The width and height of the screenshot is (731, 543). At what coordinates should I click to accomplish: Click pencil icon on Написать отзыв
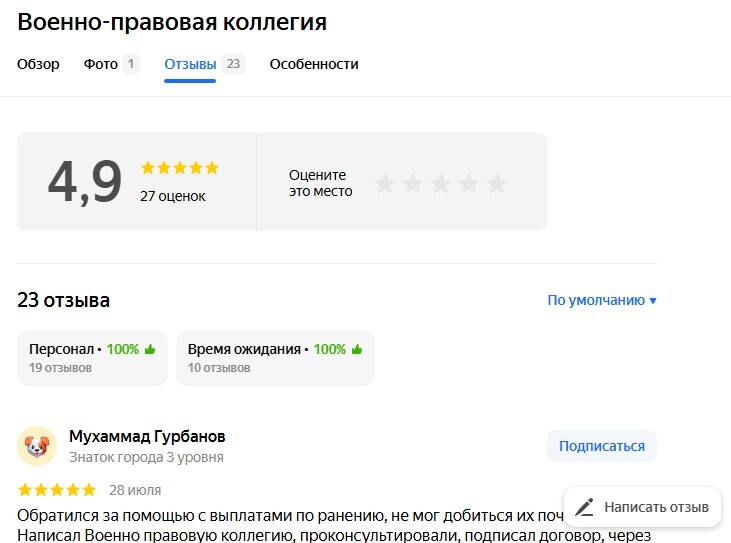click(585, 507)
